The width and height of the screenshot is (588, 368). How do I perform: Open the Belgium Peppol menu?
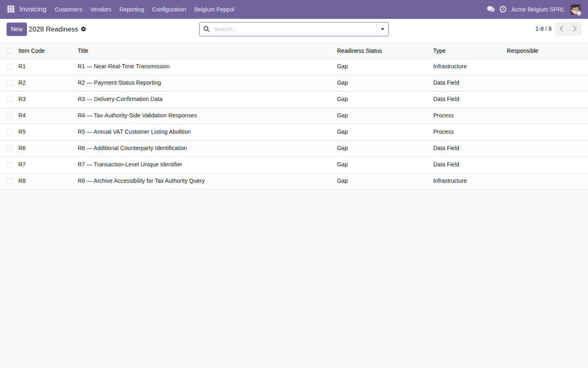[214, 9]
